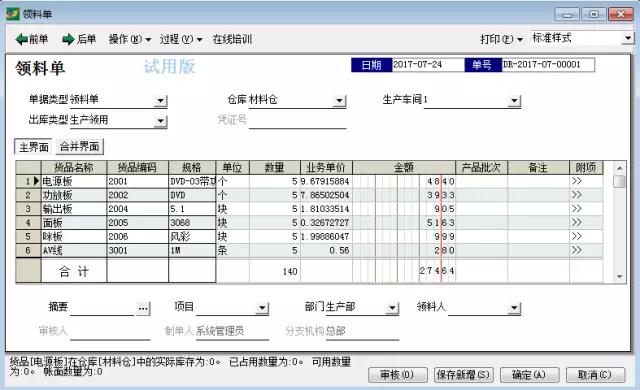Select the 功放板 product cell
Viewport: 640px width, 390px height.
pyautogui.click(x=74, y=195)
